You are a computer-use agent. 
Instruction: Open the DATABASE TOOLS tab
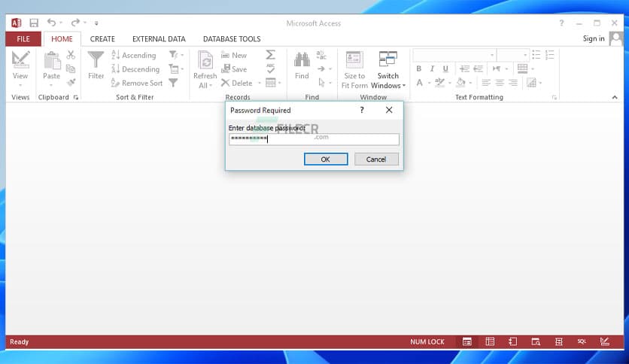coord(232,39)
